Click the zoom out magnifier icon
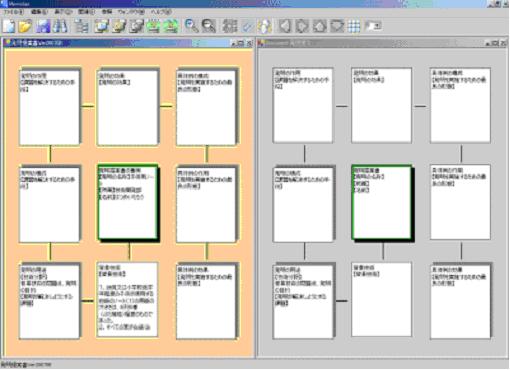510x370 pixels. (209, 26)
